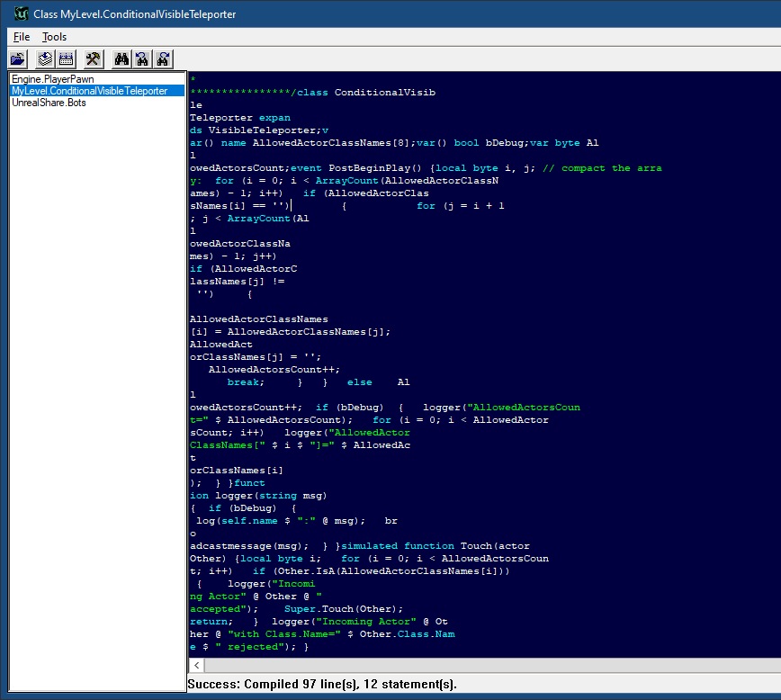The height and width of the screenshot is (700, 781).
Task: Open the File menu
Action: pyautogui.click(x=20, y=37)
